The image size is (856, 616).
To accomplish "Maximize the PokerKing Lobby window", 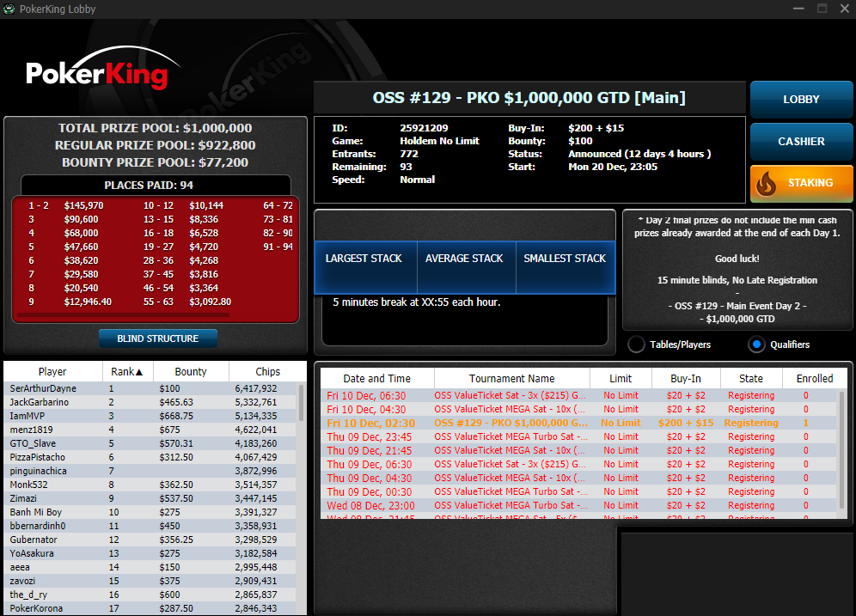I will [821, 9].
